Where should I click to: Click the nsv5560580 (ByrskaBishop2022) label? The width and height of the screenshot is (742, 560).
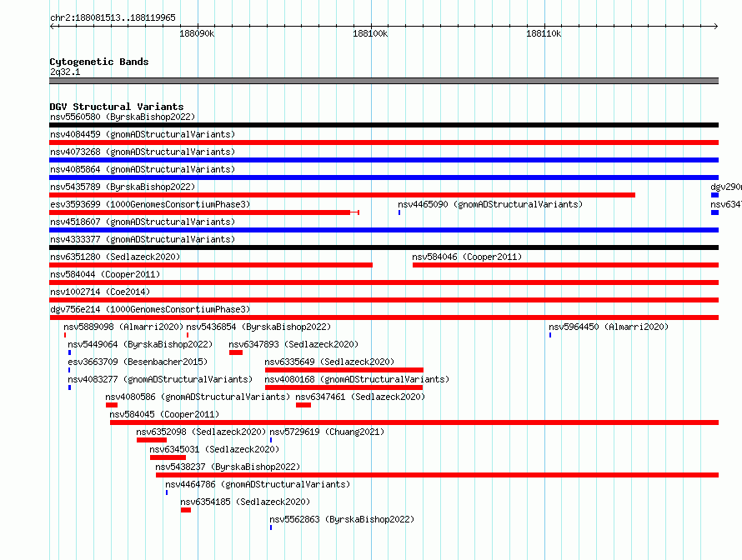click(x=123, y=117)
